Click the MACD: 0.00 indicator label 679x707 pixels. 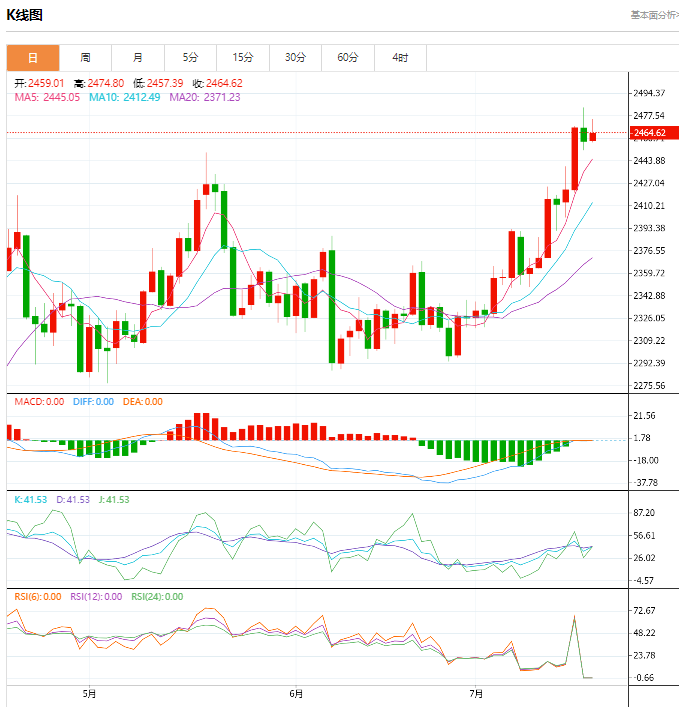pyautogui.click(x=39, y=402)
